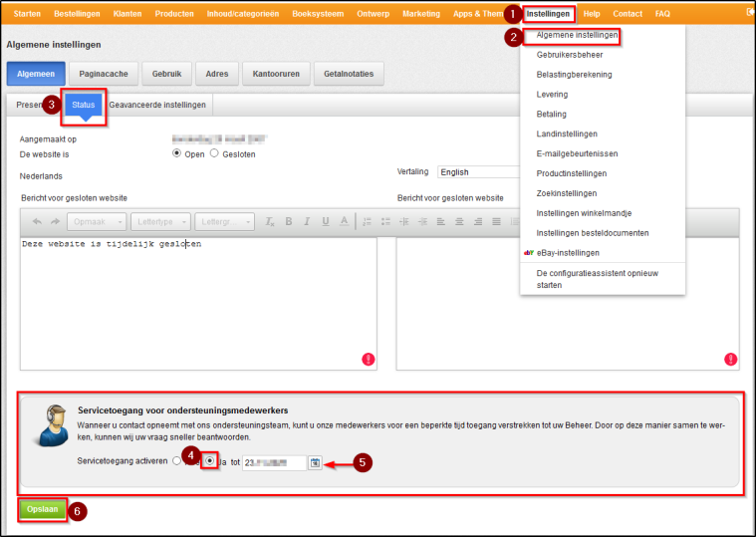Click the remove formatting icon
Image resolution: width=756 pixels, height=537 pixels.
tap(269, 221)
